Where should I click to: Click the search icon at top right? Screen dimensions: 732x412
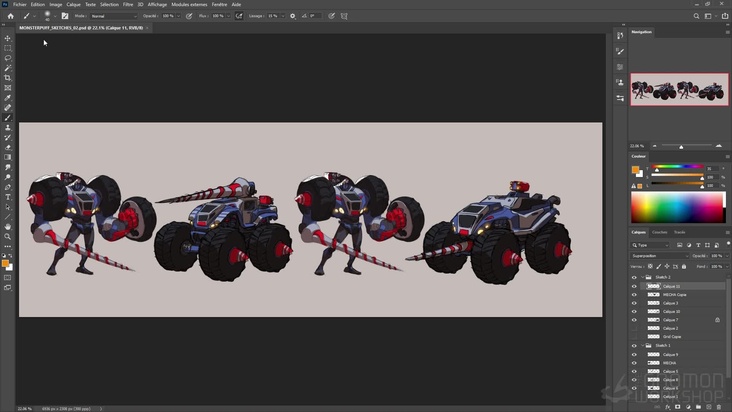[696, 16]
